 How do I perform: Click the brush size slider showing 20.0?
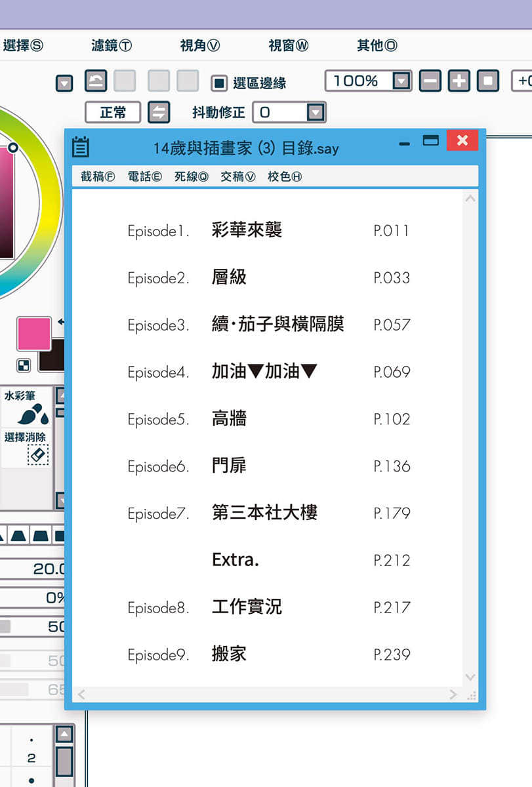pyautogui.click(x=33, y=569)
